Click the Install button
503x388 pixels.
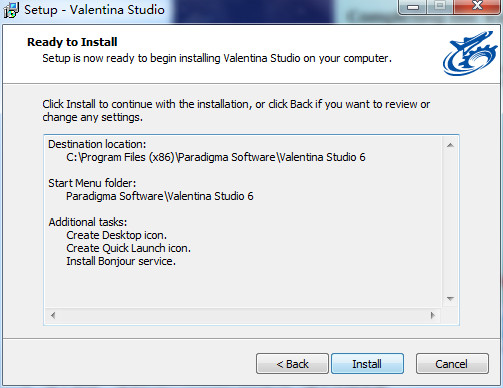(367, 364)
